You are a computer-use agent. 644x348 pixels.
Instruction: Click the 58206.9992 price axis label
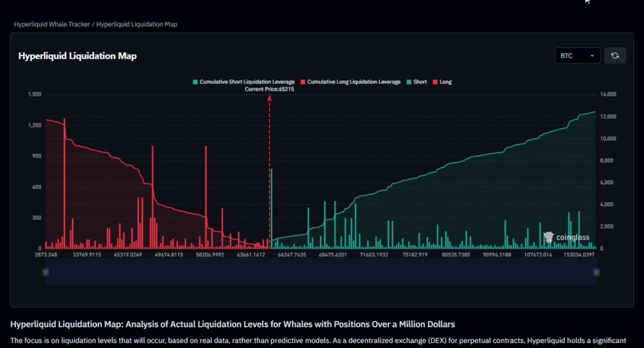point(209,255)
